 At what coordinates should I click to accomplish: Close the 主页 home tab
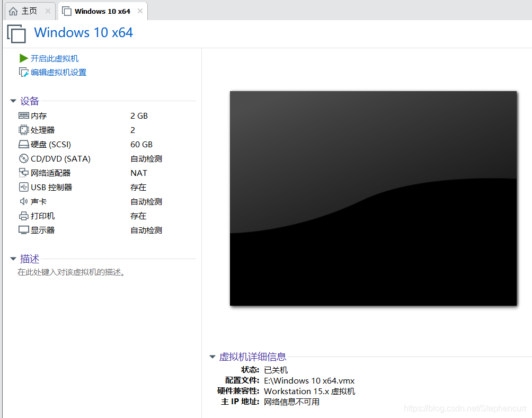pos(48,11)
